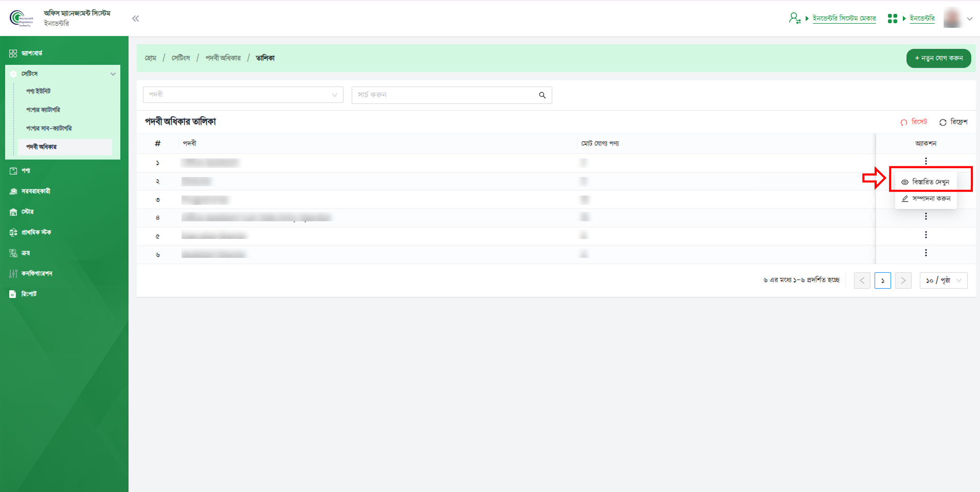980x492 pixels.
Task: Open পণ্যের সাব-ক্যাটাগরি submenu item
Action: (49, 128)
